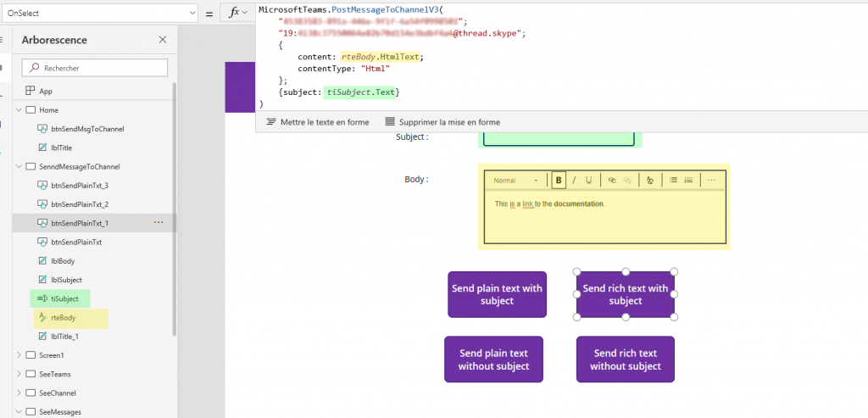
Task: Click the remove link icon in editor
Action: click(627, 180)
